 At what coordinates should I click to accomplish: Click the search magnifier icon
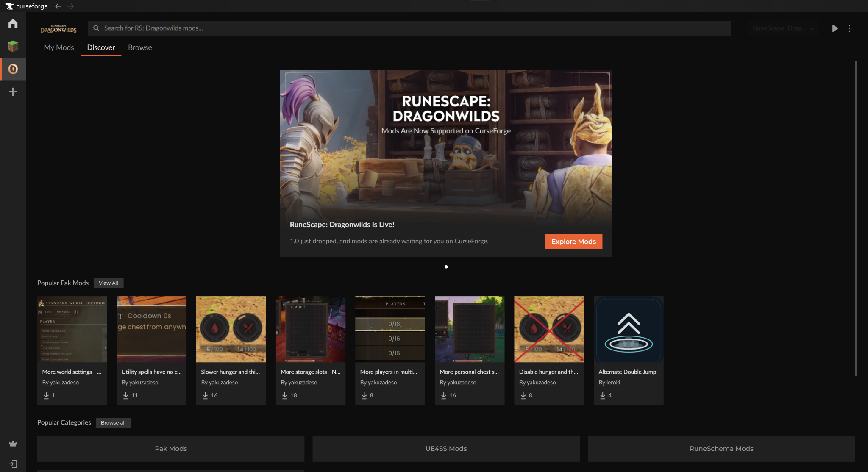click(96, 28)
